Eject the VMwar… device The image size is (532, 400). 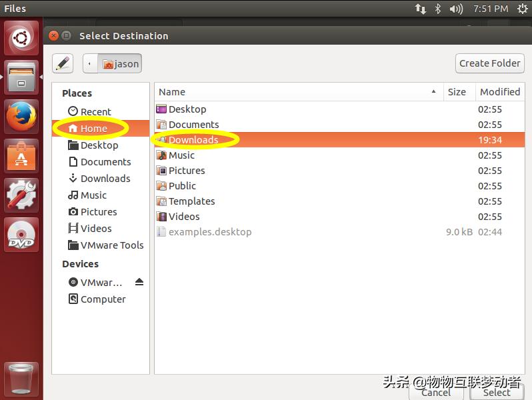(139, 282)
